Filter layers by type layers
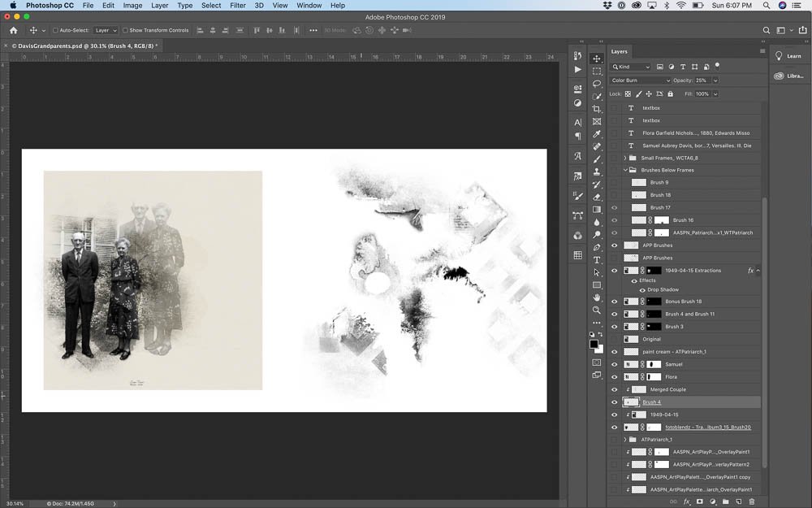Image resolution: width=812 pixels, height=508 pixels. tap(683, 67)
